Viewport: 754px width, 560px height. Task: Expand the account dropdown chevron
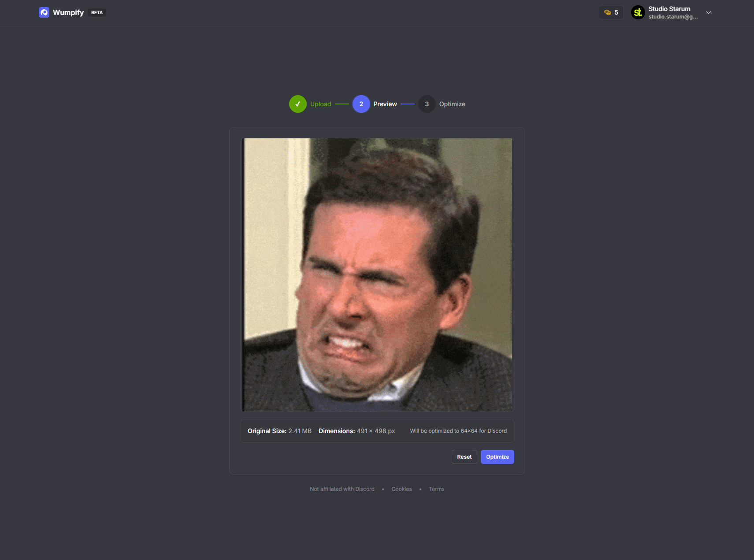(x=708, y=12)
